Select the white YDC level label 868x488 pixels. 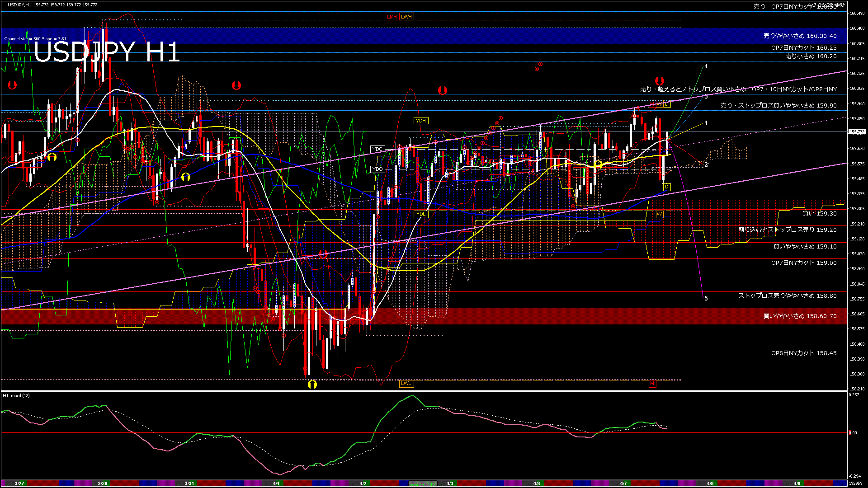tap(377, 149)
